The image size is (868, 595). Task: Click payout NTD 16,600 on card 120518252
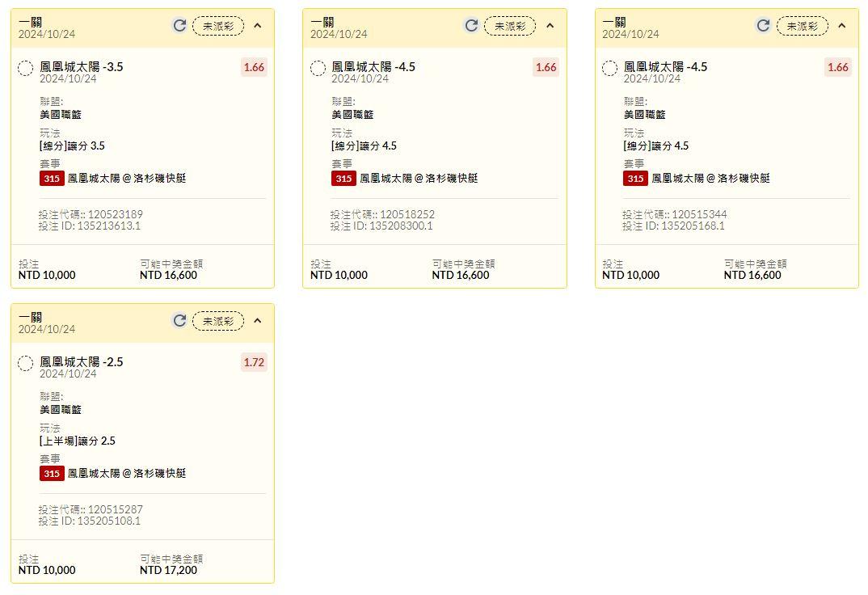[x=461, y=275]
